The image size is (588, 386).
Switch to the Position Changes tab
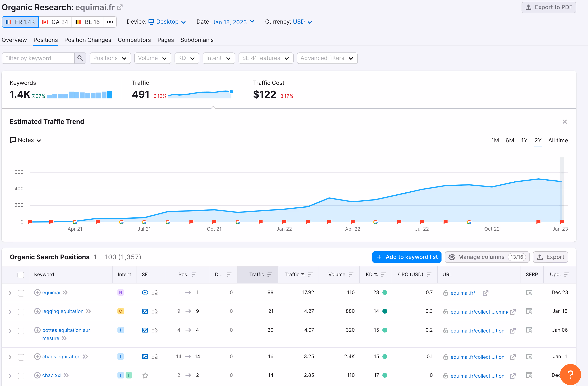[x=87, y=40]
